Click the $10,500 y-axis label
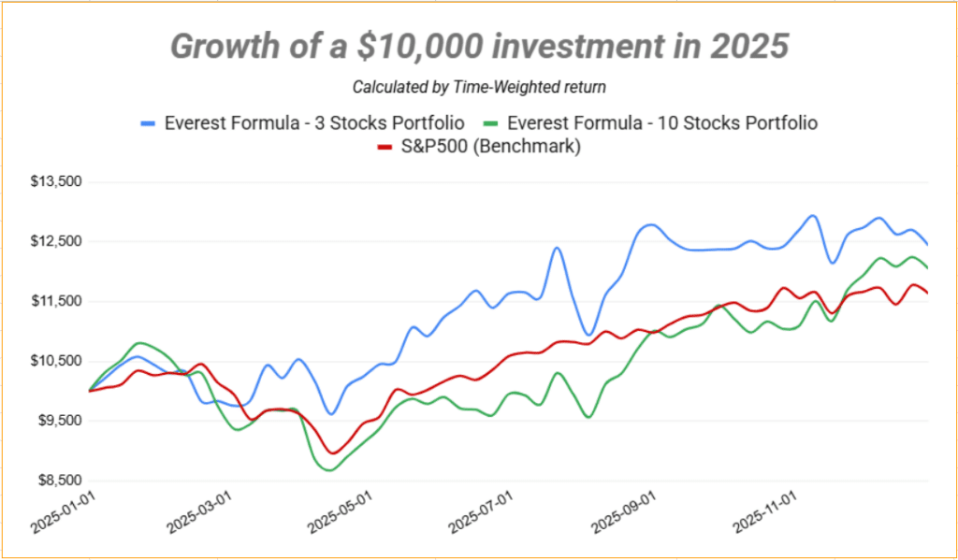This screenshot has height=560, width=958. 55,361
